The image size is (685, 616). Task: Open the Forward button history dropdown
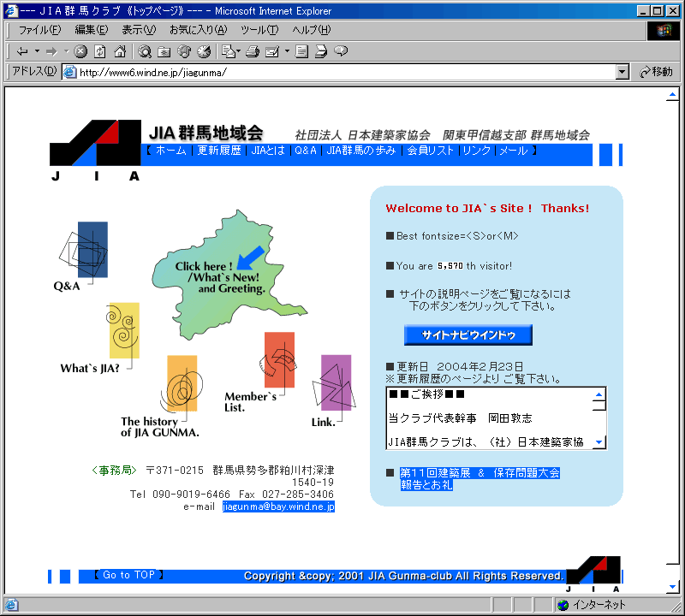pos(67,51)
